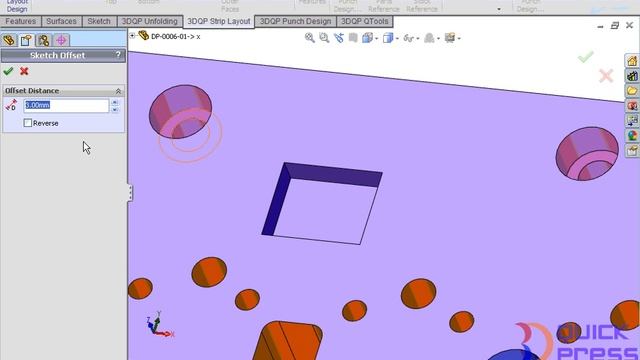Expand the DP-0006-01 flyout tree
640x360 pixels.
click(x=132, y=36)
